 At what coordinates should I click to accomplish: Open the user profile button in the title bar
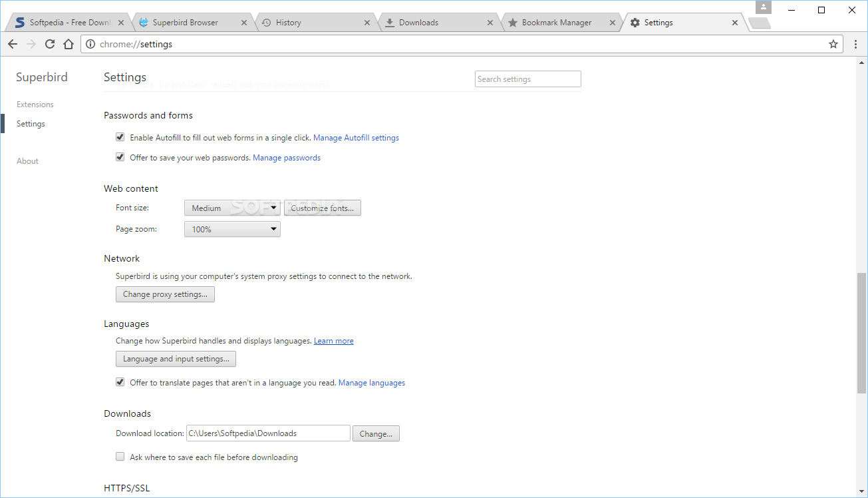tap(764, 7)
